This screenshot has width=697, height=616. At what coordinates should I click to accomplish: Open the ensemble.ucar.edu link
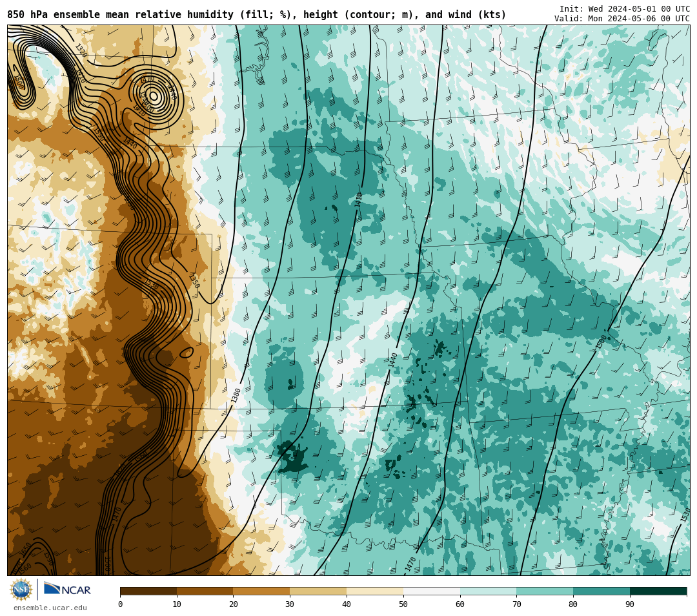pos(50,608)
